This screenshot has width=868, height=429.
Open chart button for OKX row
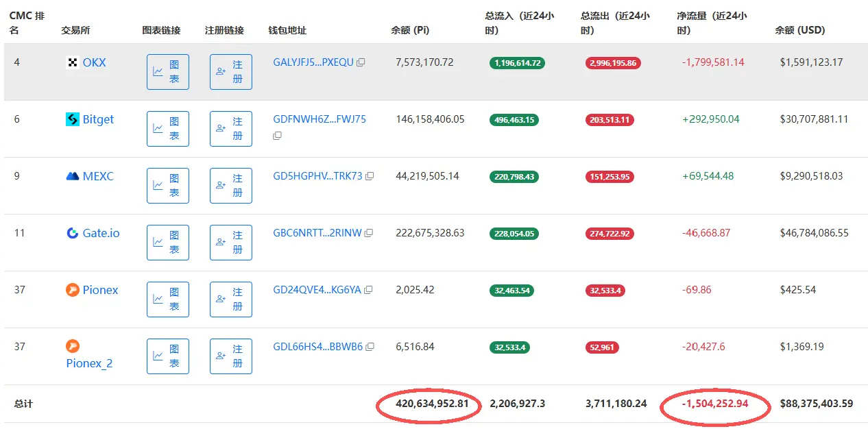click(x=168, y=72)
